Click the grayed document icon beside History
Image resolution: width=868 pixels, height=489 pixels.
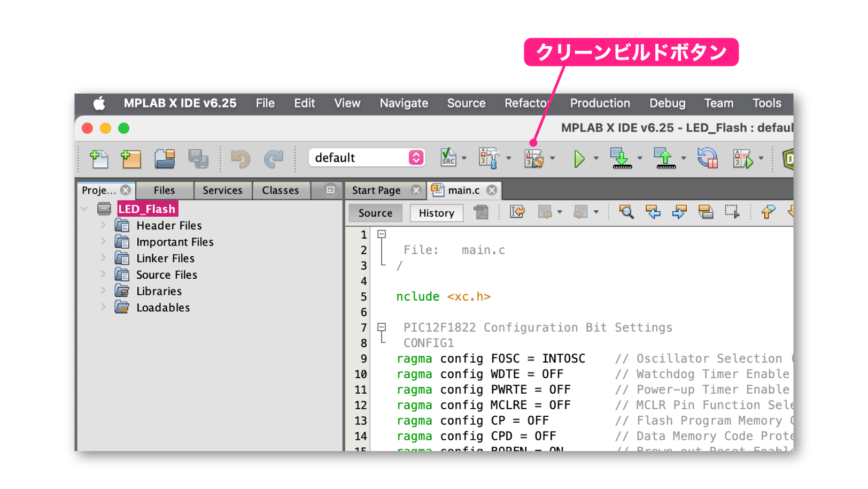point(481,212)
